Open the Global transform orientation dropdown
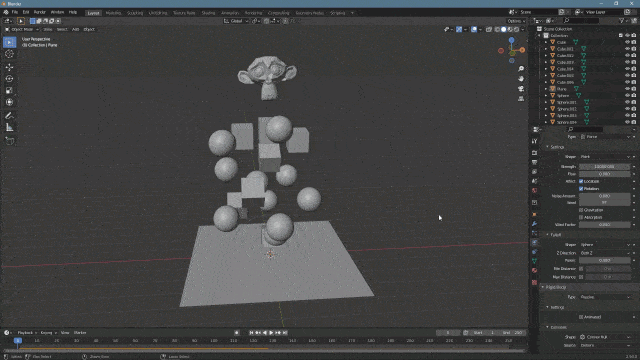640x360 pixels. (236, 21)
